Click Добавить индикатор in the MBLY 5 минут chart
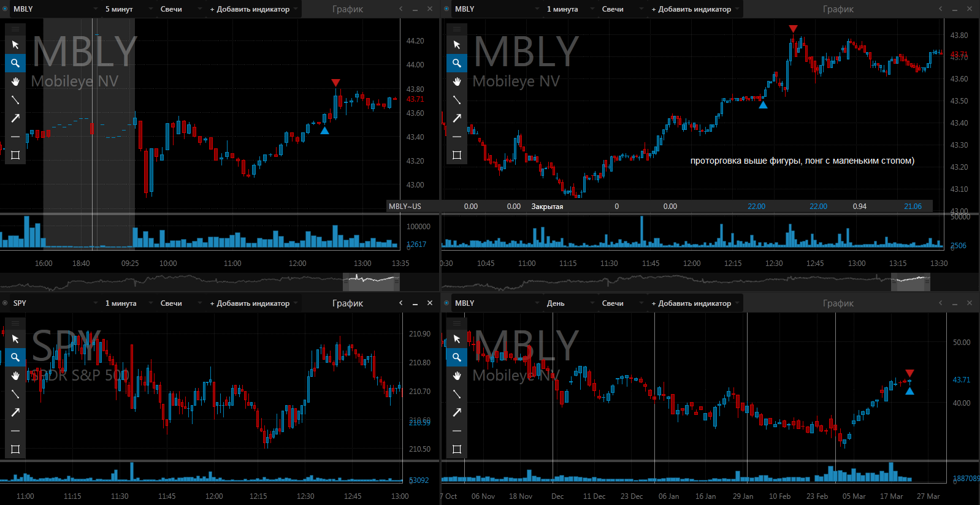 click(253, 9)
